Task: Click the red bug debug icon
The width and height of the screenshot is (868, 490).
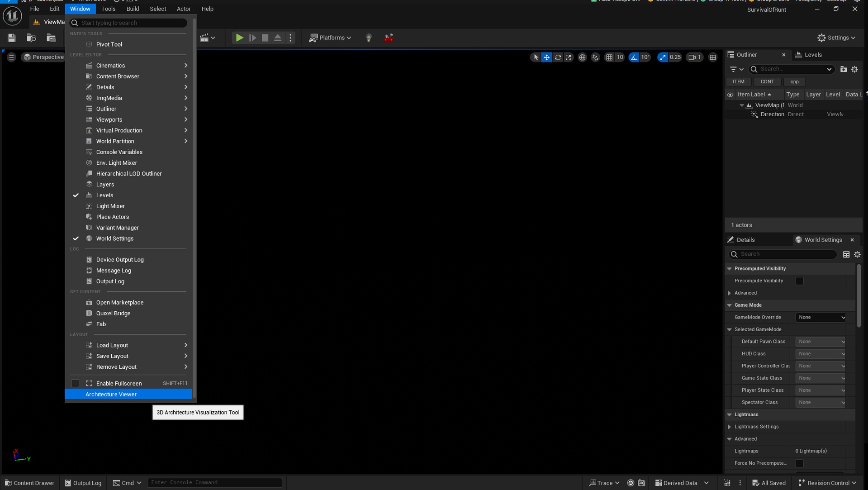Action: [x=389, y=38]
